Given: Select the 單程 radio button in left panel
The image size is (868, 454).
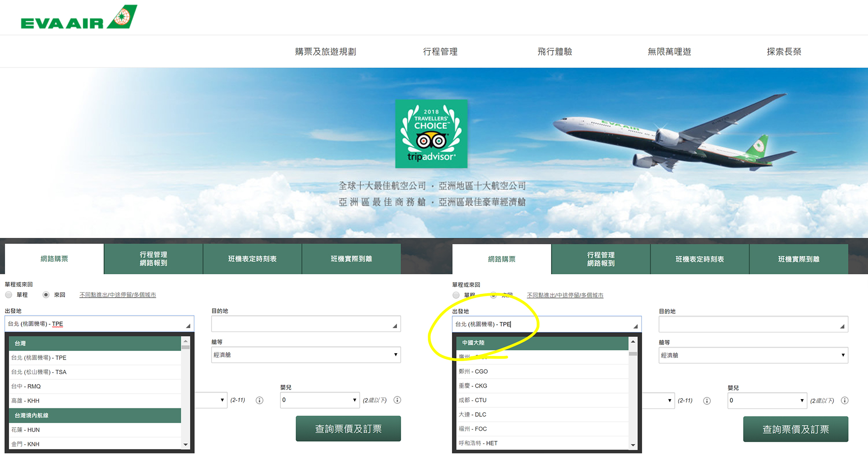Looking at the screenshot, I should point(9,295).
